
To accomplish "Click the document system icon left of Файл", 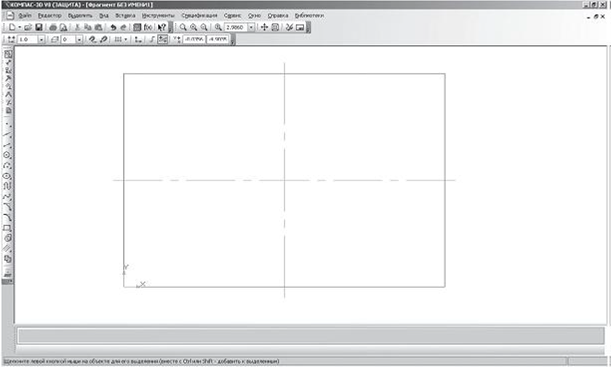I will coord(10,16).
